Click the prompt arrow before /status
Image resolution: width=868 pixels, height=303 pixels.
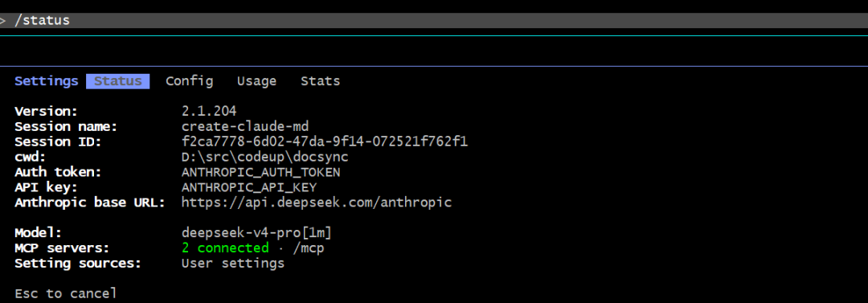(3, 21)
